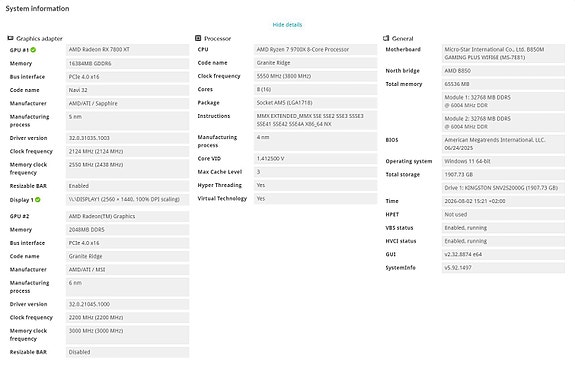The image size is (575, 365).
Task: Select the Instructions value field
Action: pyautogui.click(x=315, y=120)
